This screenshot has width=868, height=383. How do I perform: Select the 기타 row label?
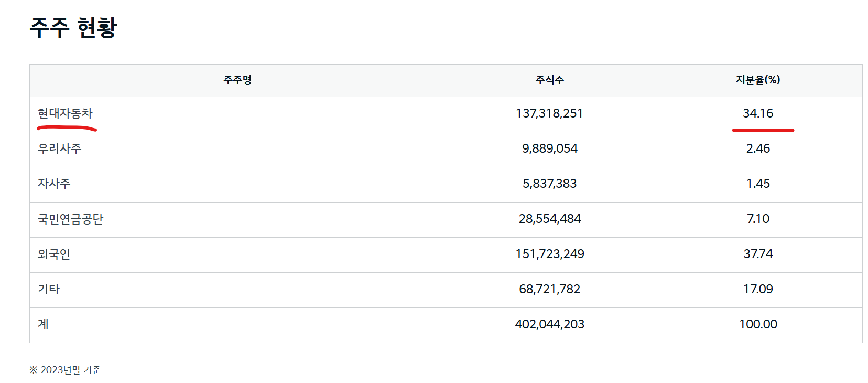point(49,289)
